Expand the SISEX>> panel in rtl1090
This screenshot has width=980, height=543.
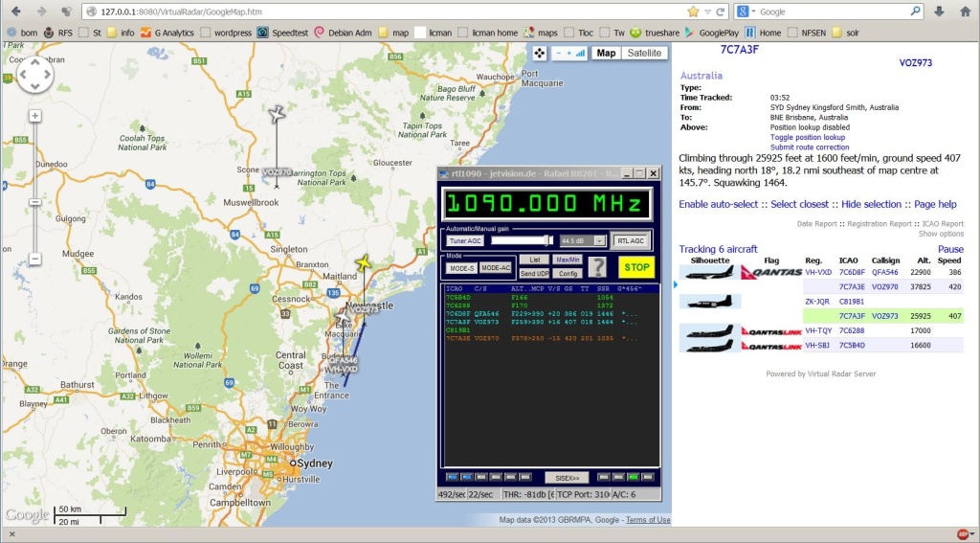coord(567,478)
